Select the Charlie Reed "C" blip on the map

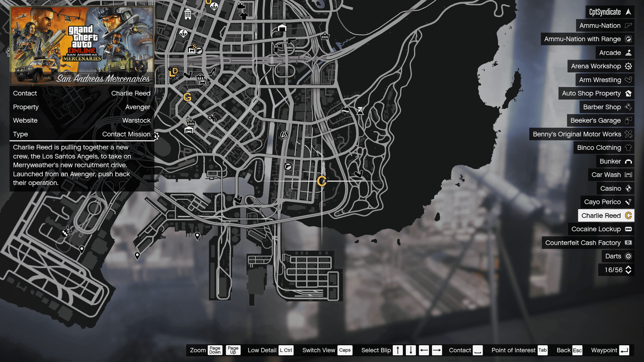322,182
